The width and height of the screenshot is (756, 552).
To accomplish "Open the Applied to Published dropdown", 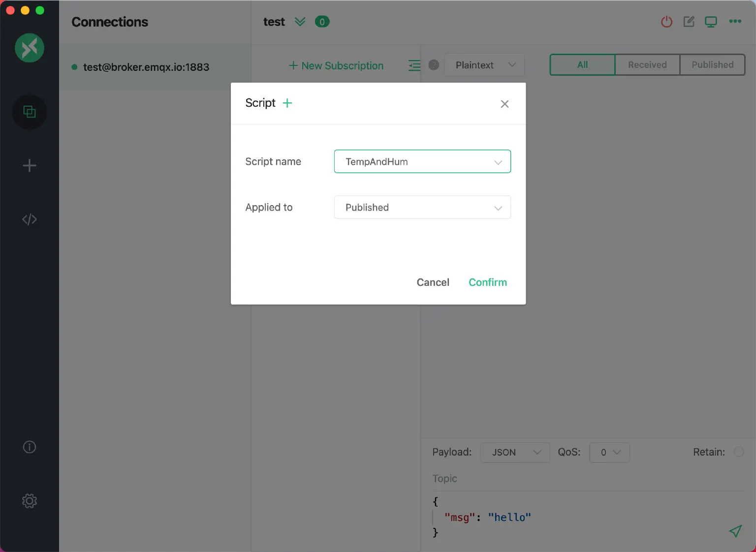I will click(422, 208).
